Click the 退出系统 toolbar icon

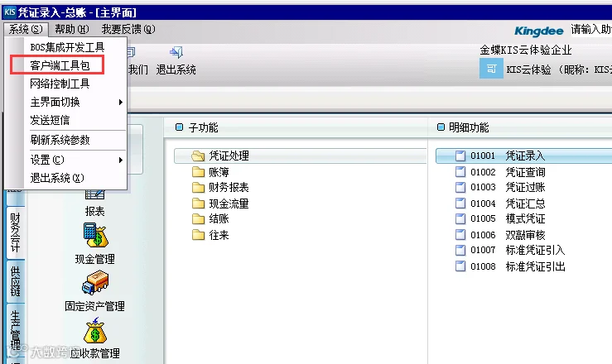point(176,52)
